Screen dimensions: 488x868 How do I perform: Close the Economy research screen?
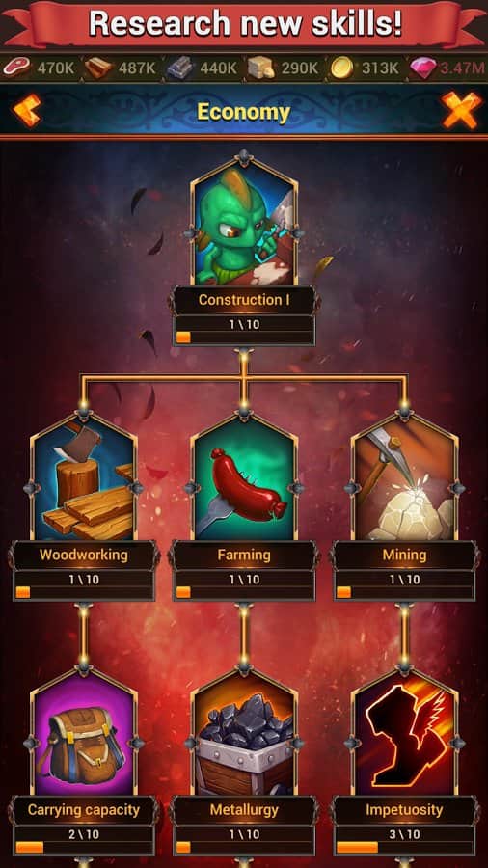tap(461, 110)
